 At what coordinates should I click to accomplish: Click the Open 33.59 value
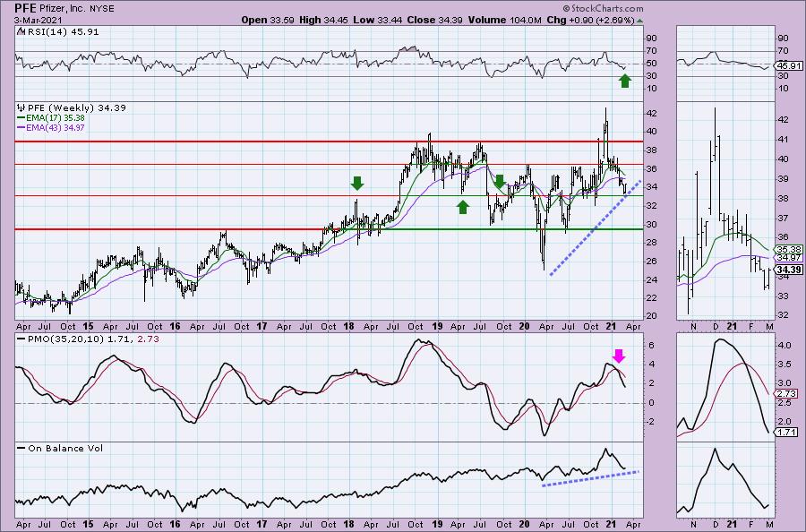(268, 20)
